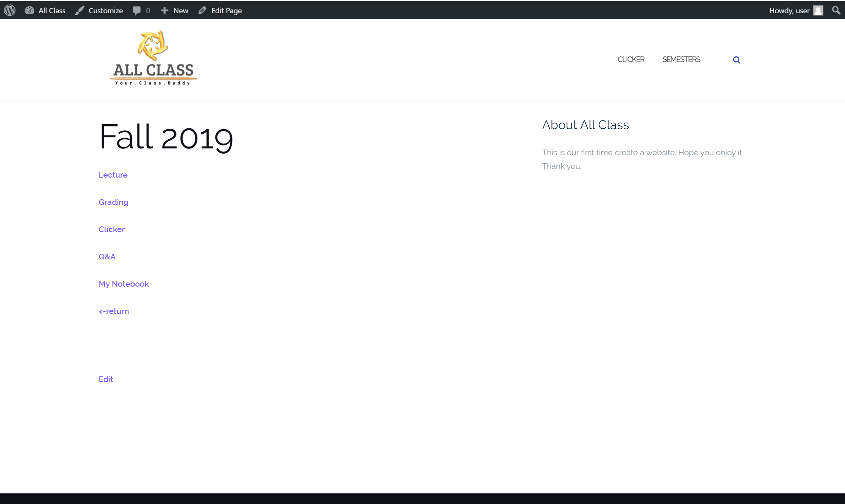Click the All Class logo image
The height and width of the screenshot is (504, 845).
(153, 59)
